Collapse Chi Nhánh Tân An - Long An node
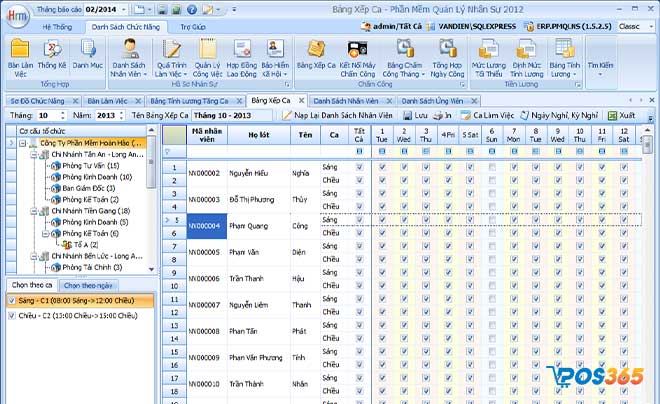Viewport: 660px width, 404px height. 34,154
